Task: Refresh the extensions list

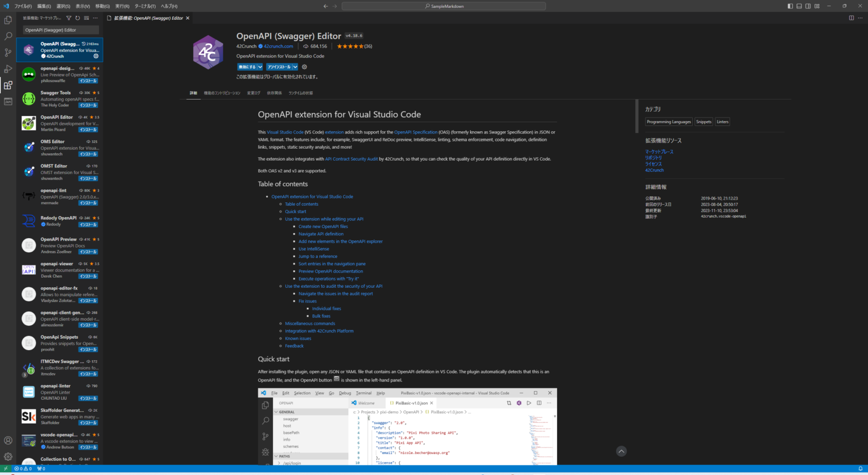Action: 77,18
